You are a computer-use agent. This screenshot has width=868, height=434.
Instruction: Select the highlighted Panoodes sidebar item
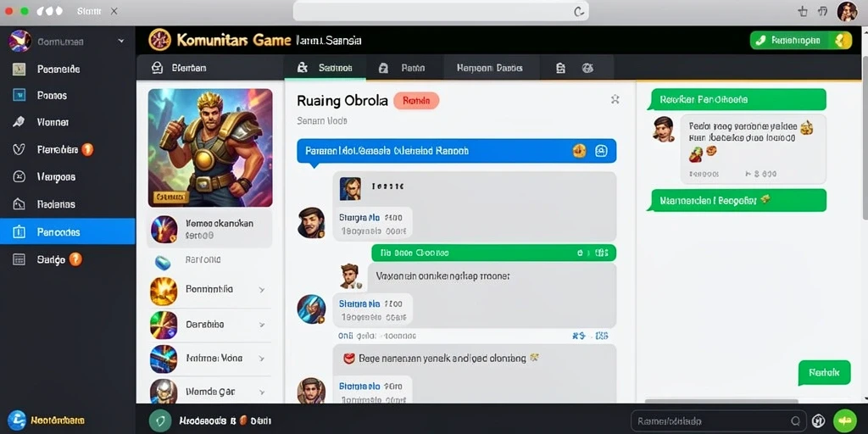pyautogui.click(x=68, y=232)
